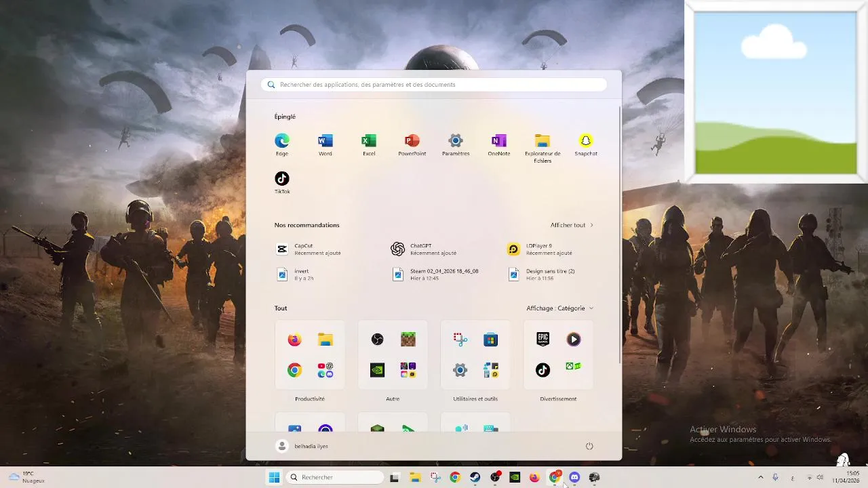Image resolution: width=868 pixels, height=488 pixels.
Task: Expand remaining apps in Autre group
Action: click(408, 370)
